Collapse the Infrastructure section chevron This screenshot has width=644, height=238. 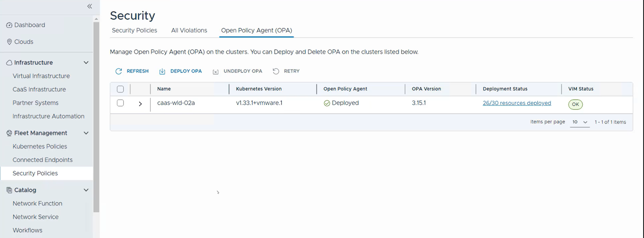[86, 62]
